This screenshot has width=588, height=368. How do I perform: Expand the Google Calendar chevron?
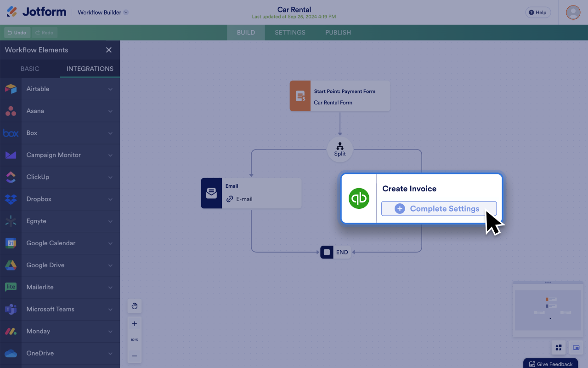[110, 243]
